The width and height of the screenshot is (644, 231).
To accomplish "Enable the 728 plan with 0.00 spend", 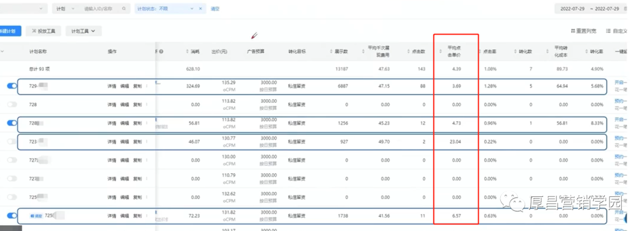I will click(13, 104).
